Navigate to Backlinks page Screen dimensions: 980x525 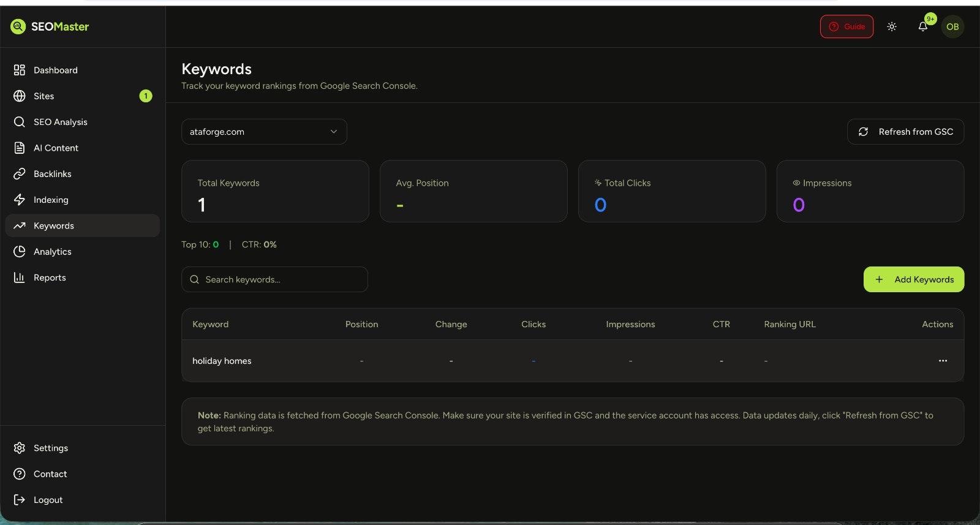click(83, 174)
